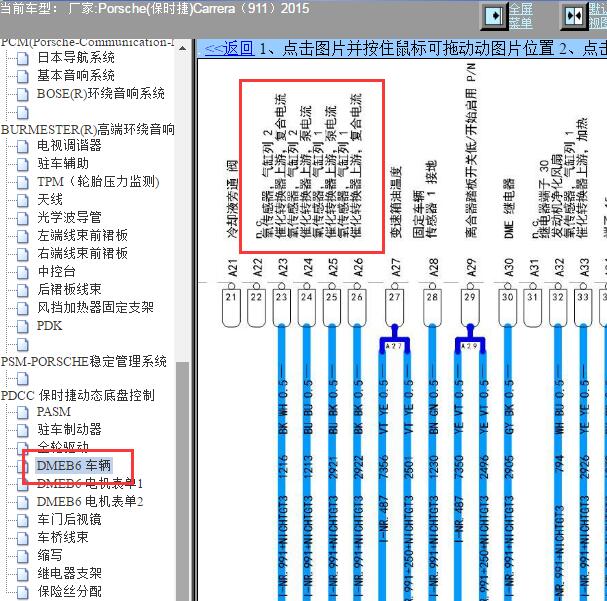Click connector pin 21 in diagram
Image resolution: width=607 pixels, height=601 pixels.
231,308
